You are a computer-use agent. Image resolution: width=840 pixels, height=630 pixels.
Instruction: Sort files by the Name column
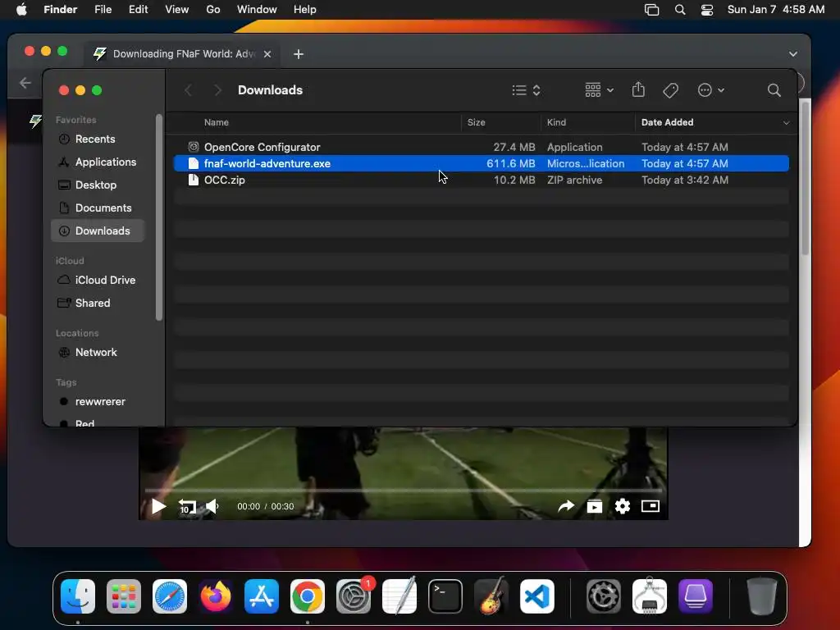[x=217, y=122]
